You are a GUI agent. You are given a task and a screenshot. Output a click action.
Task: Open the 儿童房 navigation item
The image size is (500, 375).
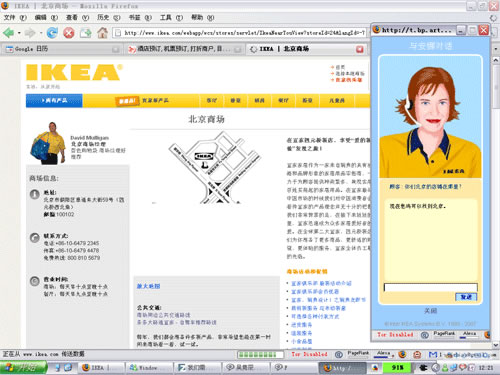337,100
